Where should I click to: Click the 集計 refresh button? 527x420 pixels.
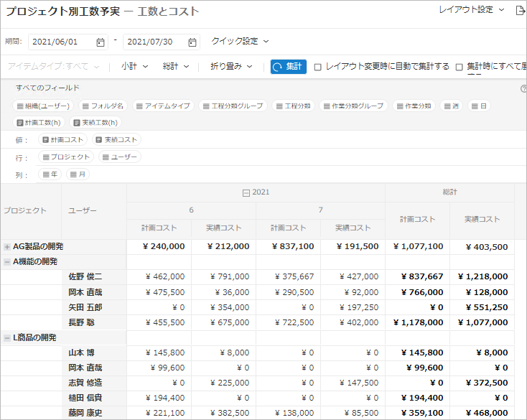(289, 67)
